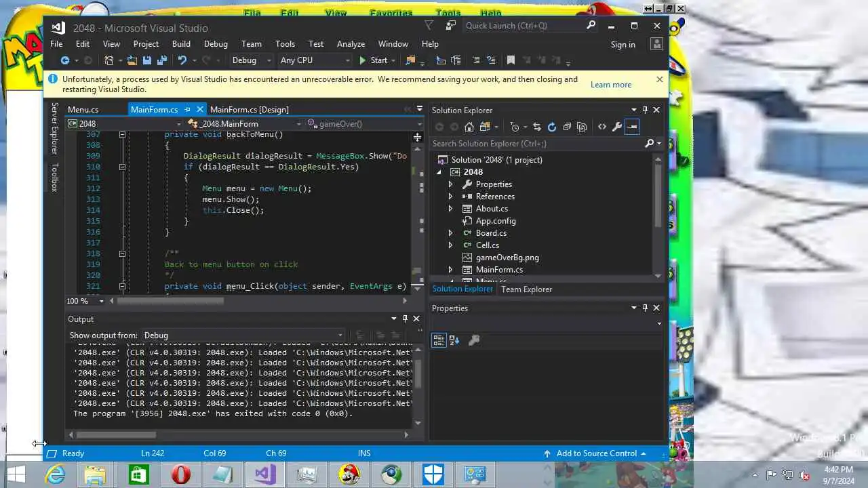Screen dimensions: 868x488
Task: Open the Team menu
Action: (x=252, y=44)
